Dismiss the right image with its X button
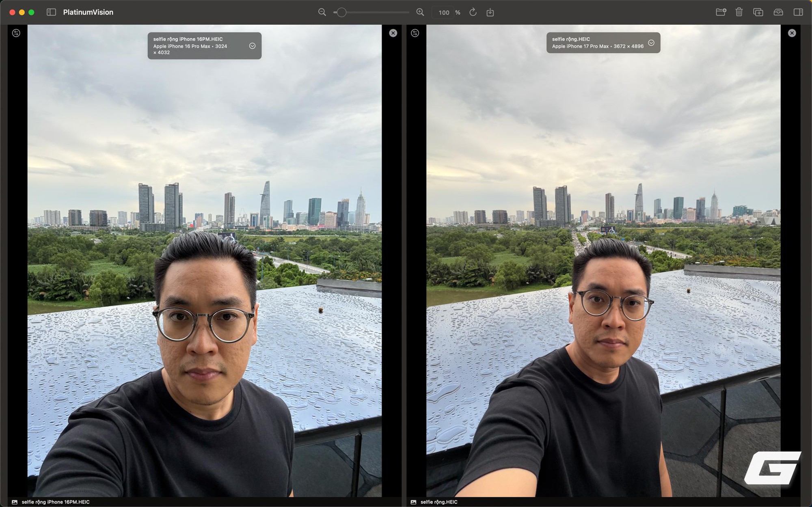This screenshot has height=507, width=812. 792,32
